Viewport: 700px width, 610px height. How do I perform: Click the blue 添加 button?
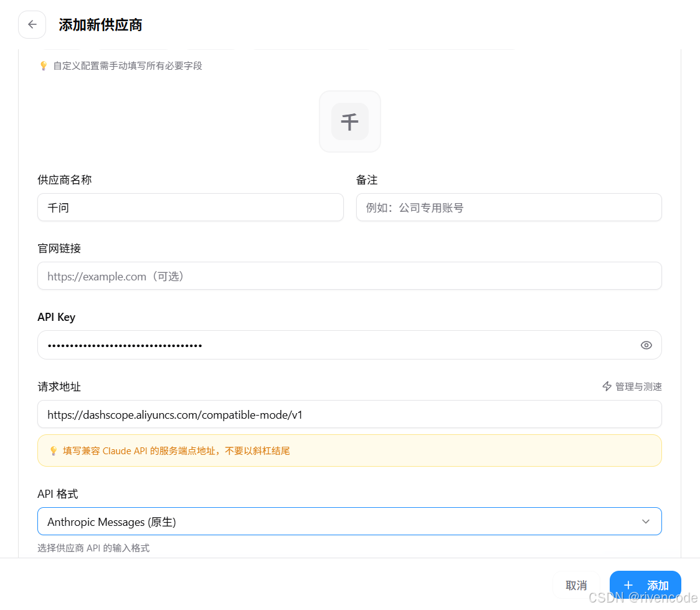tap(646, 585)
